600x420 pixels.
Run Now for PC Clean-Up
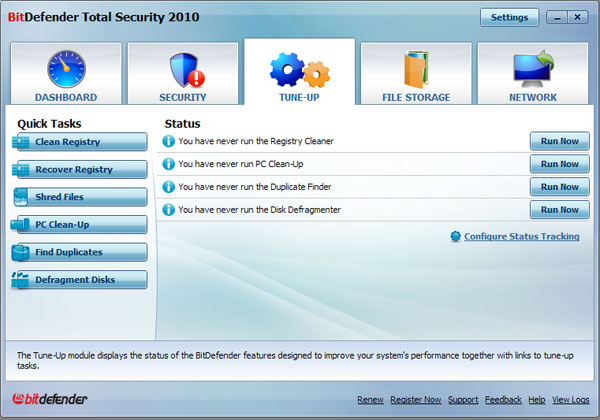(559, 164)
